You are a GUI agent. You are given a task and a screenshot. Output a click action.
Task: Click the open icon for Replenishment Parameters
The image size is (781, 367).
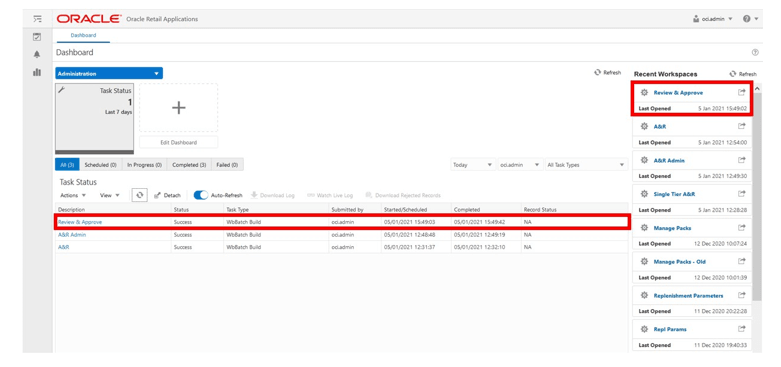click(x=741, y=295)
